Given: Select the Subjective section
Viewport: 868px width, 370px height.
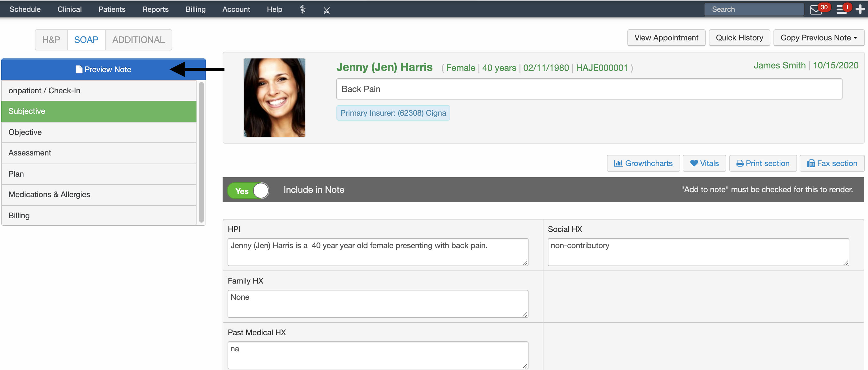Looking at the screenshot, I should 99,111.
